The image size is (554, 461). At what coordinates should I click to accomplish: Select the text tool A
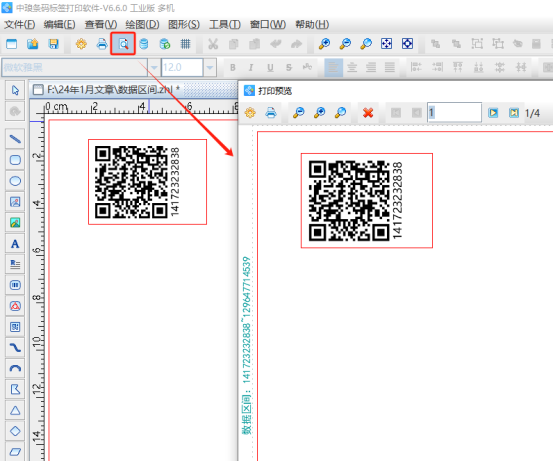15,244
